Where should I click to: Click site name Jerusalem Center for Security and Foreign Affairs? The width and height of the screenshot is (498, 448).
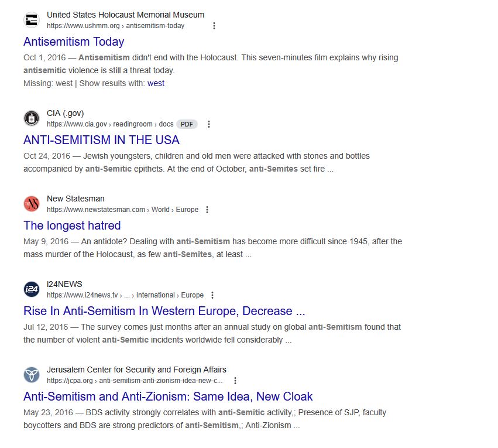coord(136,370)
